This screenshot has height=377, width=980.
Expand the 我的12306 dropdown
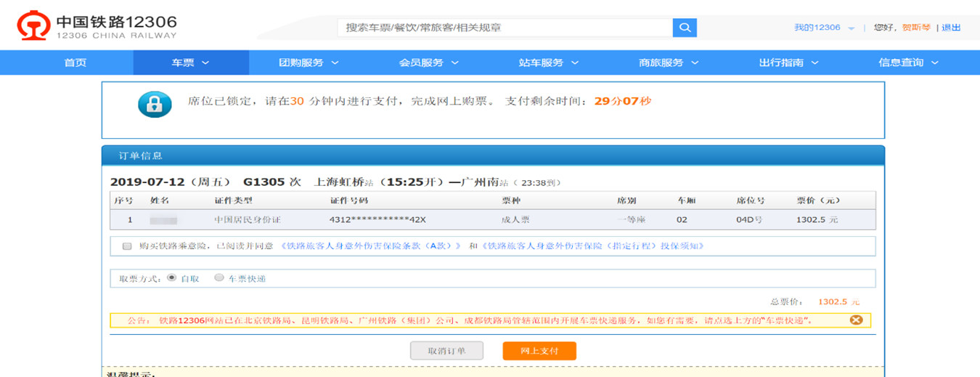point(823,28)
